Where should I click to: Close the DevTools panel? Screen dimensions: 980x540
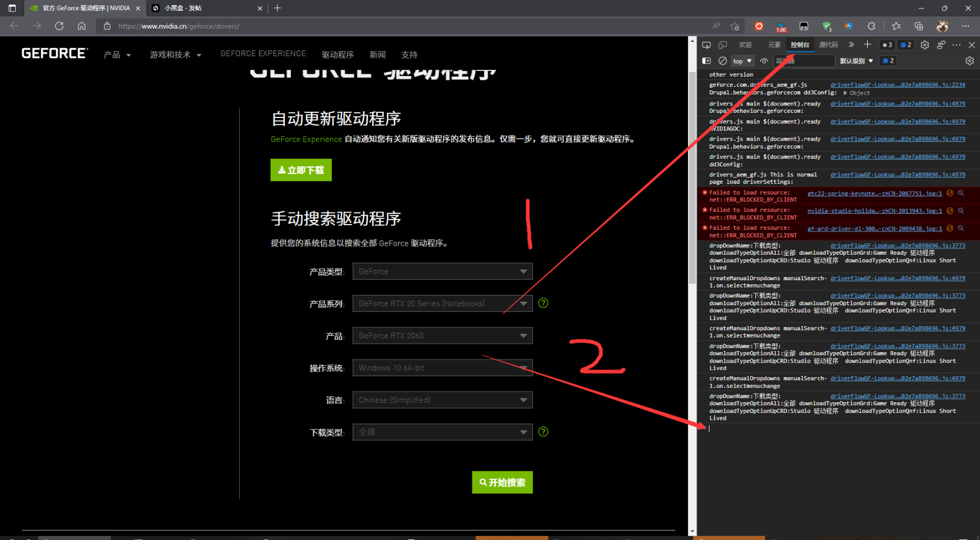[972, 45]
